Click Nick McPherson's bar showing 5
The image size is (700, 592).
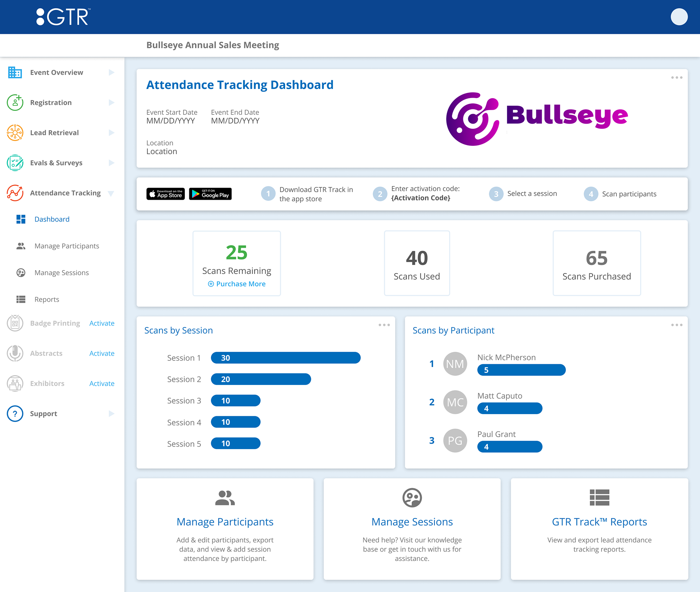click(x=521, y=370)
